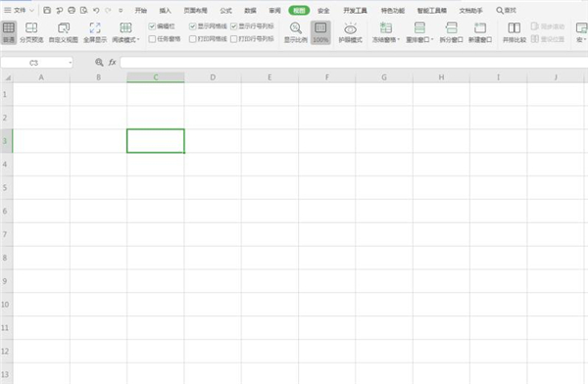Screen dimensions: 588x384
Task: Click the 100% zoom button
Action: click(x=320, y=32)
